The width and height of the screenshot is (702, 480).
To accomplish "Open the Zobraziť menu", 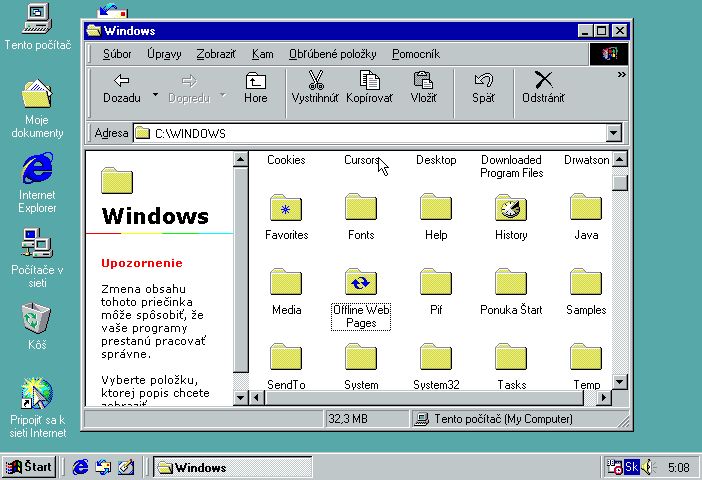I will [x=216, y=54].
